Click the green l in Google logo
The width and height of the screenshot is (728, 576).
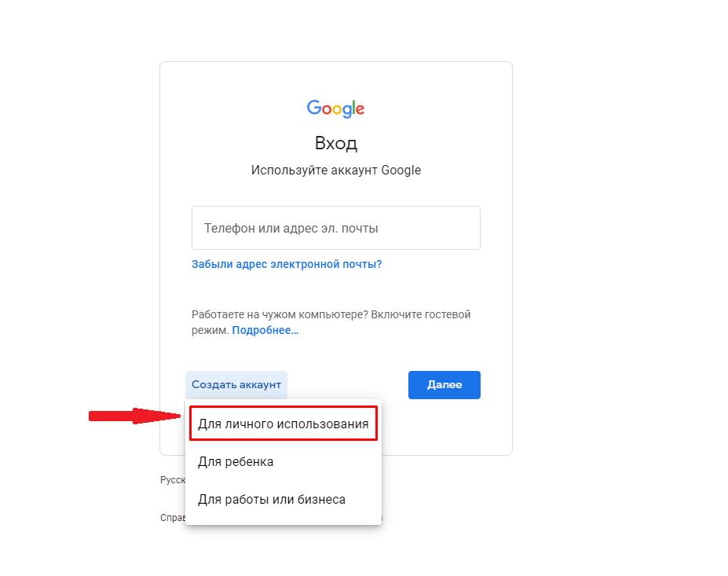pos(355,108)
